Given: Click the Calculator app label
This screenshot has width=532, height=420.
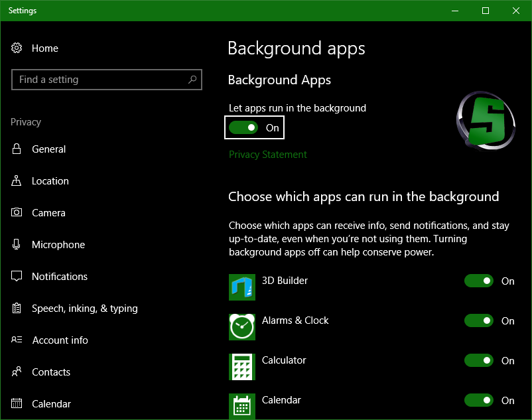Looking at the screenshot, I should (x=284, y=360).
